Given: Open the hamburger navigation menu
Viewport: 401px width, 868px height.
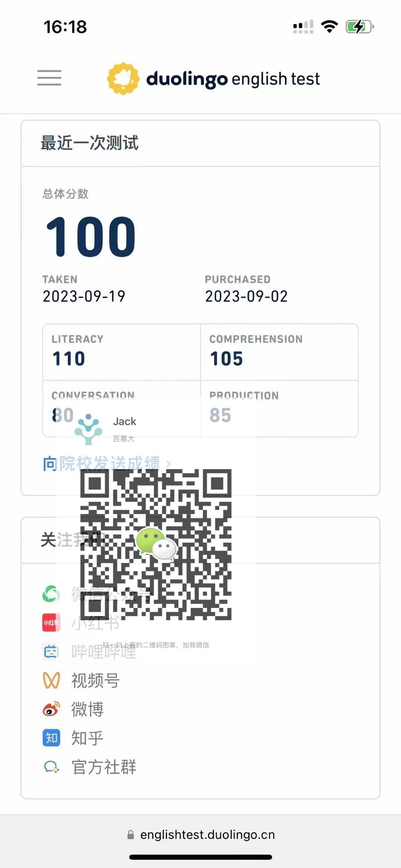Looking at the screenshot, I should [49, 78].
